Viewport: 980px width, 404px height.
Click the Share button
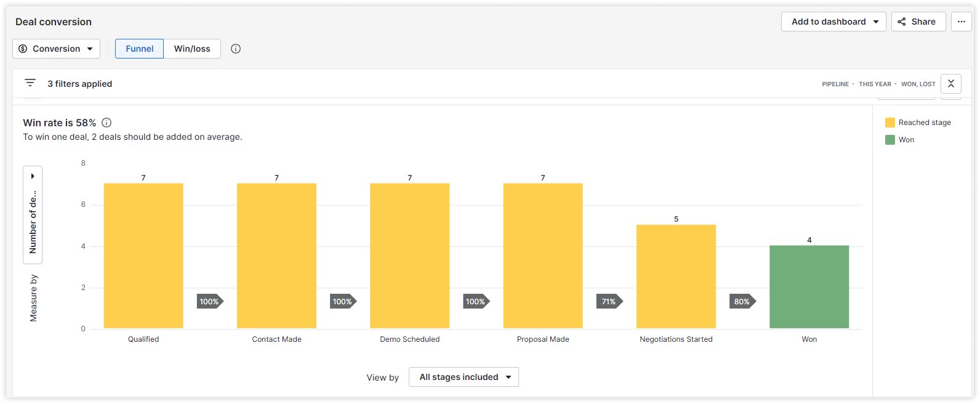pyautogui.click(x=918, y=22)
